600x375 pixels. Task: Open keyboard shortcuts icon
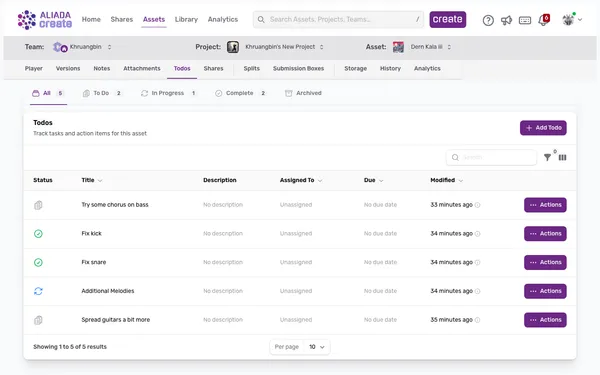525,20
